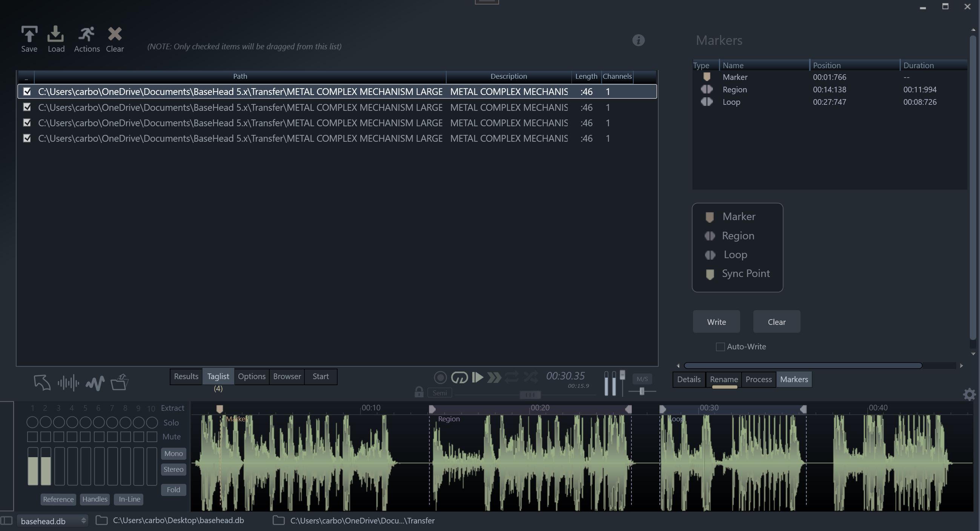Click the Handles button
The image size is (980, 531).
tap(95, 499)
